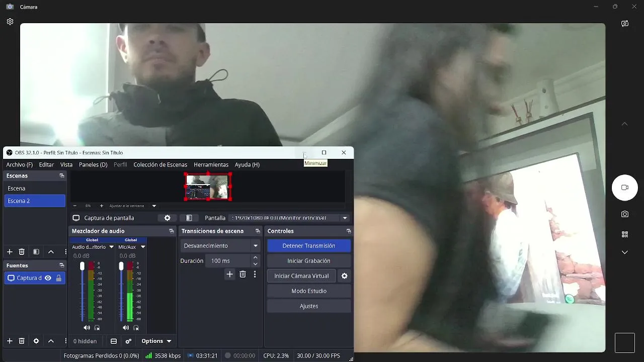Open Ayuda (H) menu
This screenshot has width=644, height=362.
[247, 164]
